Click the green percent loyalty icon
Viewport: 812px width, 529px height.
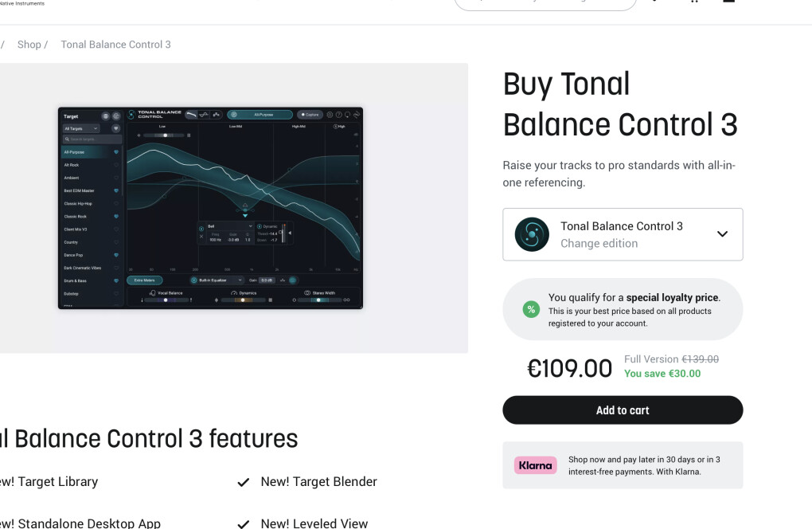[531, 309]
